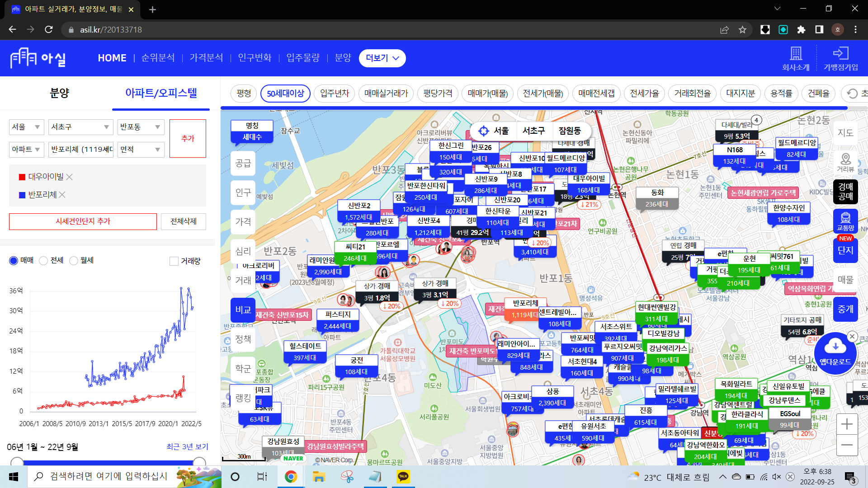This screenshot has width=868, height=488.
Task: Switch to the 분양 tab
Action: (x=59, y=93)
